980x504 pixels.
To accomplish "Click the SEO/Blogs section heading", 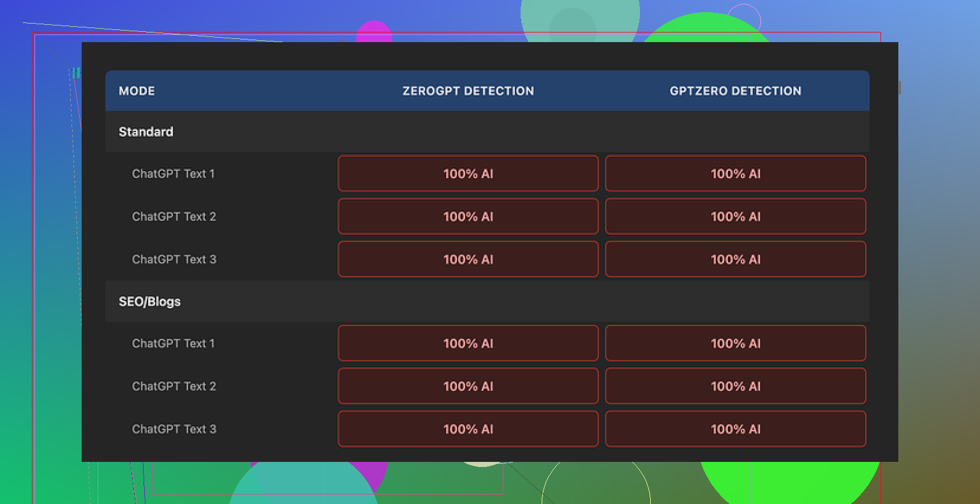I will click(150, 302).
